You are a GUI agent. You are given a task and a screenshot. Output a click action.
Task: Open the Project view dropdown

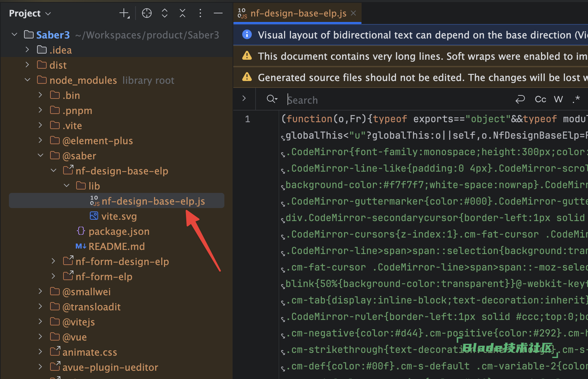click(30, 13)
